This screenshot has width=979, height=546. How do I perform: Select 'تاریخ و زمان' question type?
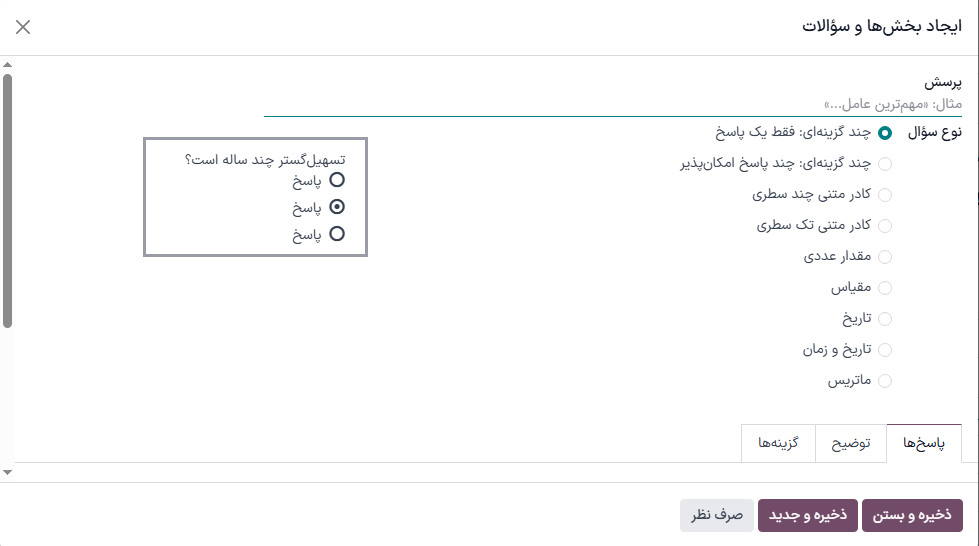coord(885,350)
